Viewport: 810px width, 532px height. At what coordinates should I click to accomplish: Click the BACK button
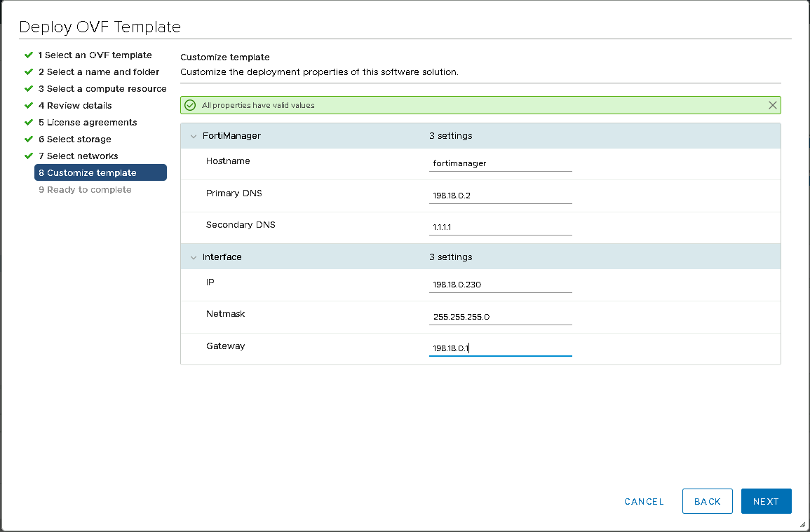point(707,501)
